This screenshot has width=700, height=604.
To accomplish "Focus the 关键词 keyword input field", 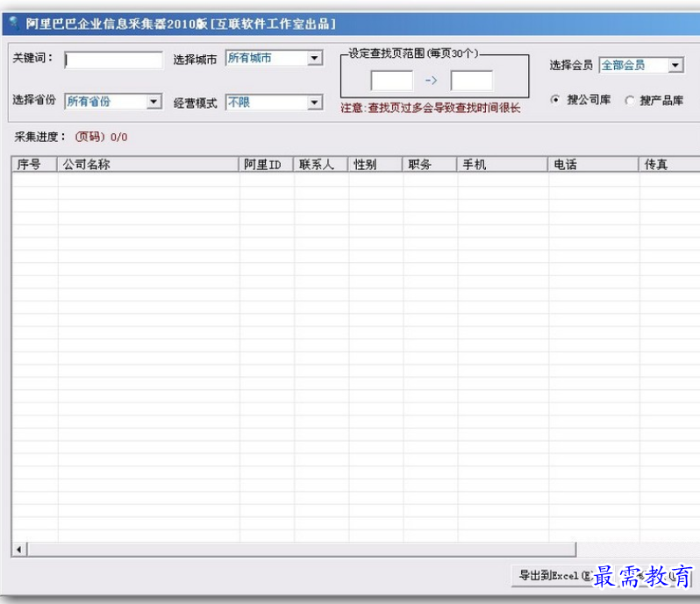I will [113, 60].
